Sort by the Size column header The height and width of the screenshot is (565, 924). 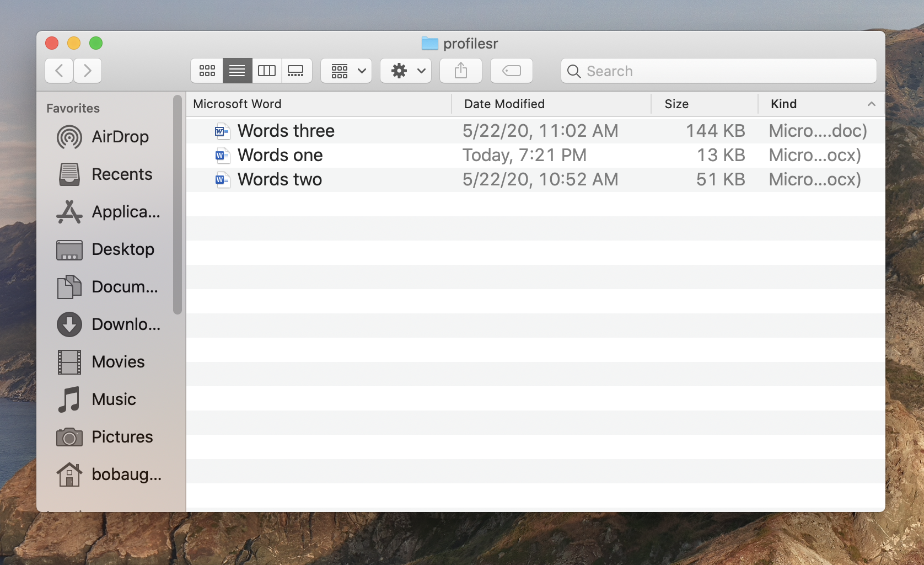[676, 104]
